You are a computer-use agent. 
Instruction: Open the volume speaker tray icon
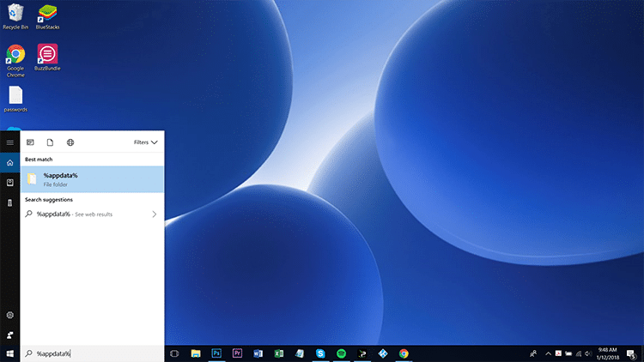(588, 353)
